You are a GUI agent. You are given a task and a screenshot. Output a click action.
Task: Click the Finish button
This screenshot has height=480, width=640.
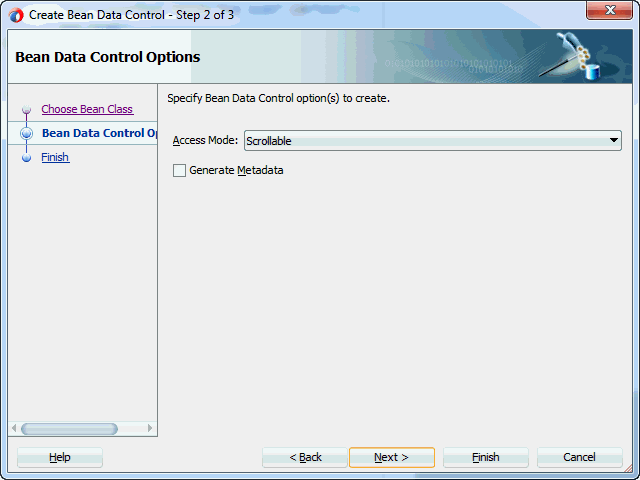pyautogui.click(x=486, y=457)
